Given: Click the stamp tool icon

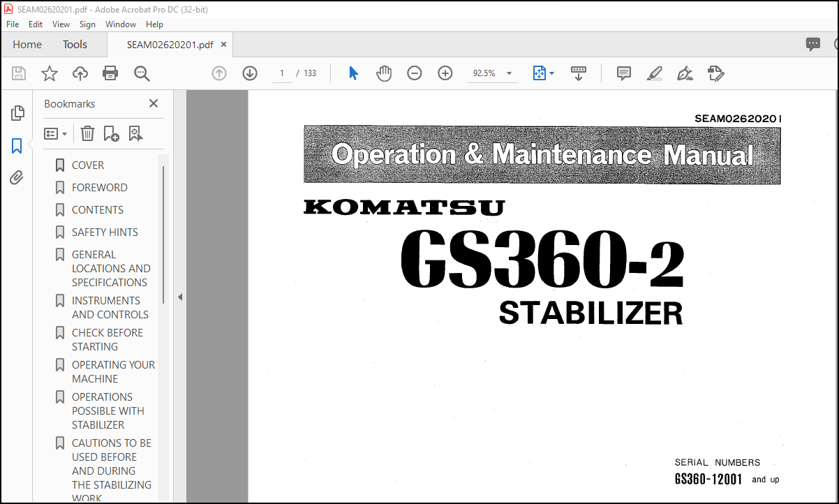Looking at the screenshot, I should [716, 73].
